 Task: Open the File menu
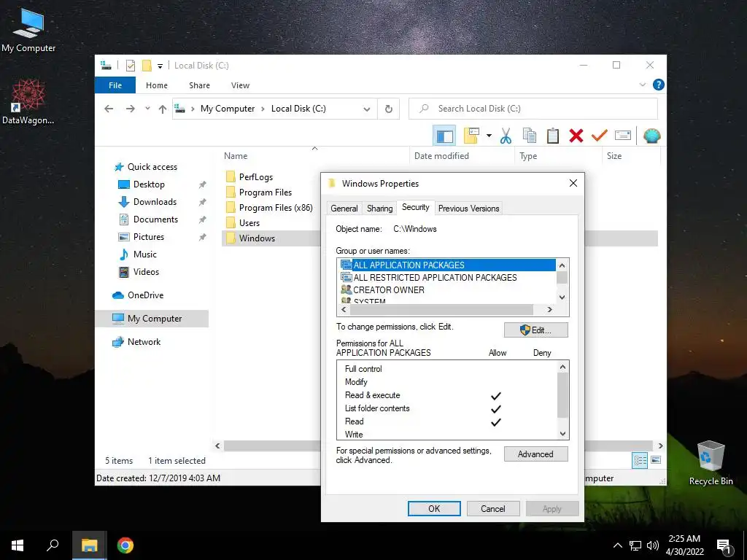pos(115,85)
